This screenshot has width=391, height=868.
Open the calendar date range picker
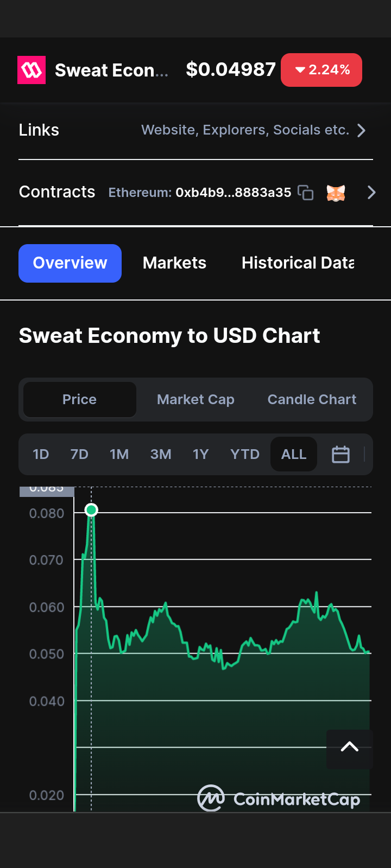(340, 454)
